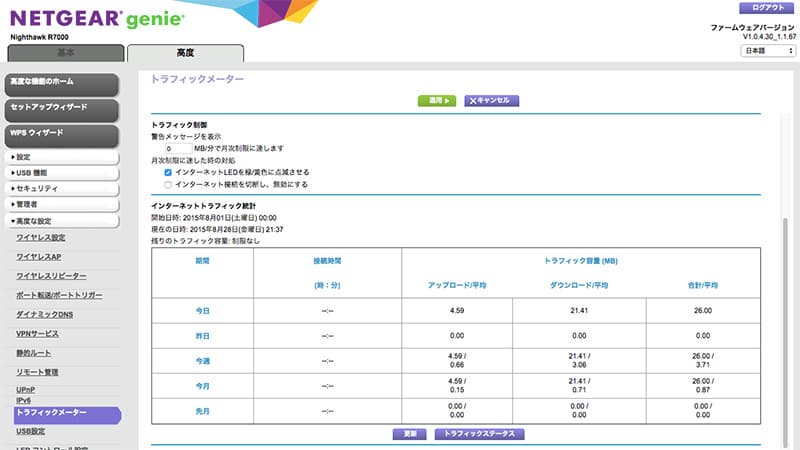The height and width of the screenshot is (450, 800).
Task: Check the インターネット接続を切断し、無効にする option
Action: pos(168,185)
